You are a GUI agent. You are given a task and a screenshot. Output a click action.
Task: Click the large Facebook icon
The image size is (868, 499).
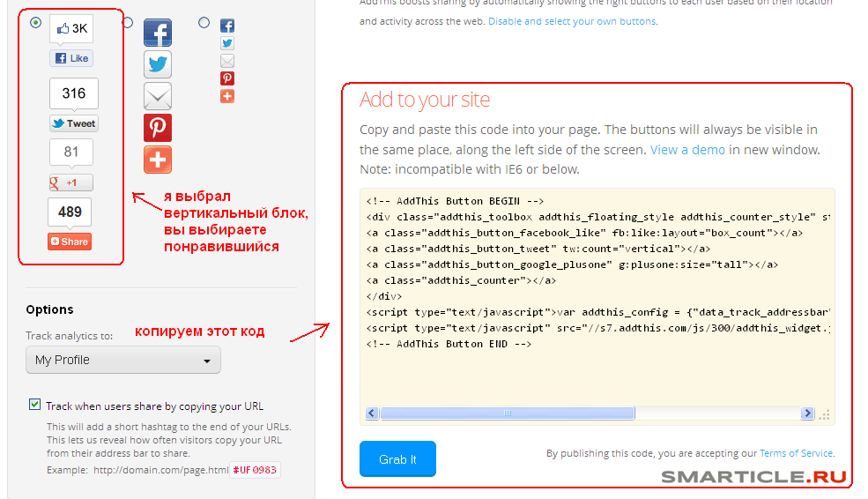[x=158, y=34]
